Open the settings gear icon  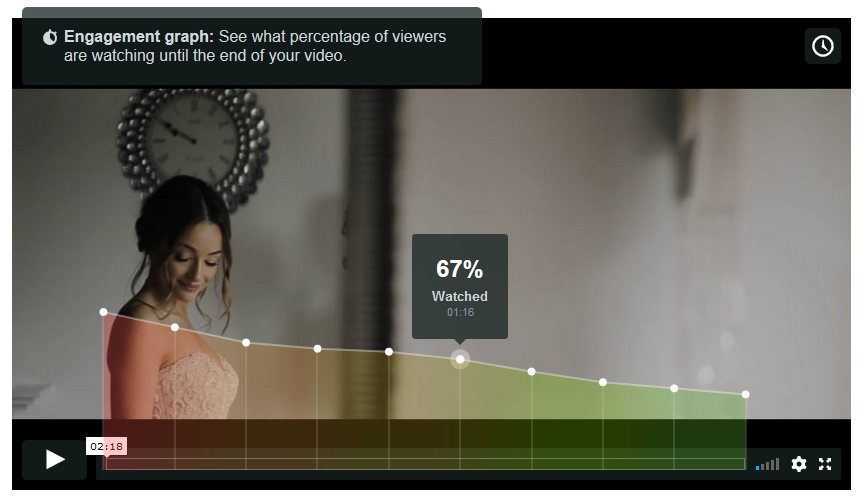pyautogui.click(x=798, y=464)
